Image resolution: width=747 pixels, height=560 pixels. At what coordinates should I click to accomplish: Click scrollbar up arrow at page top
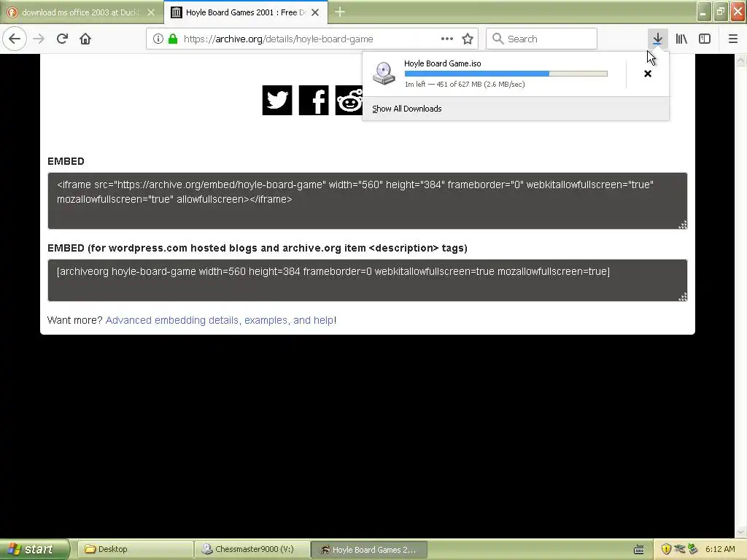point(740,60)
